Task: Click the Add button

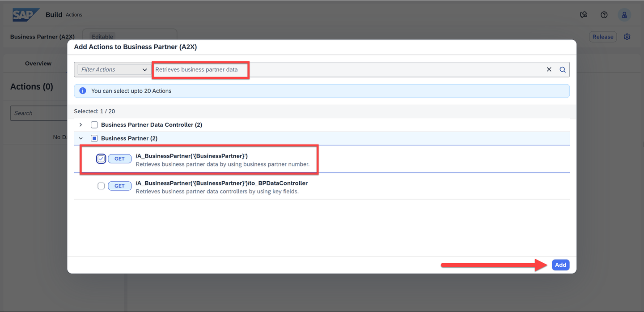Action: click(560, 265)
